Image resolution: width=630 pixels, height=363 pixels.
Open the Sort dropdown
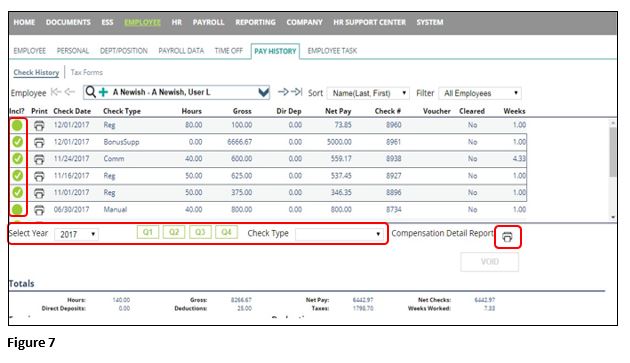coord(368,93)
